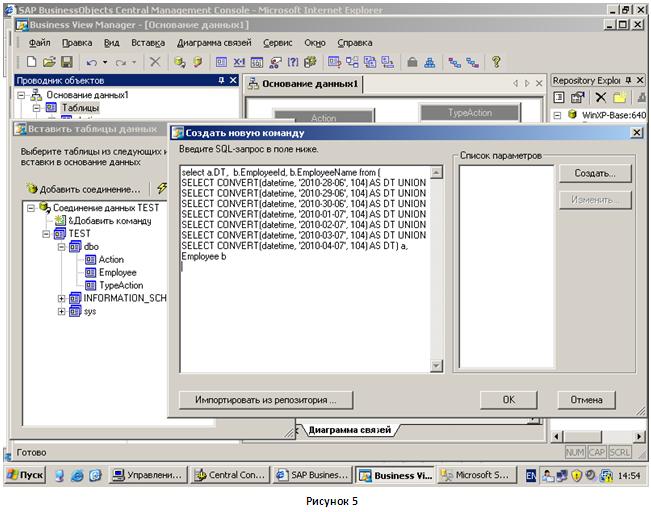Click the Redo arrow toolbar icon
Screen dimensions: 651x512
(x=121, y=63)
